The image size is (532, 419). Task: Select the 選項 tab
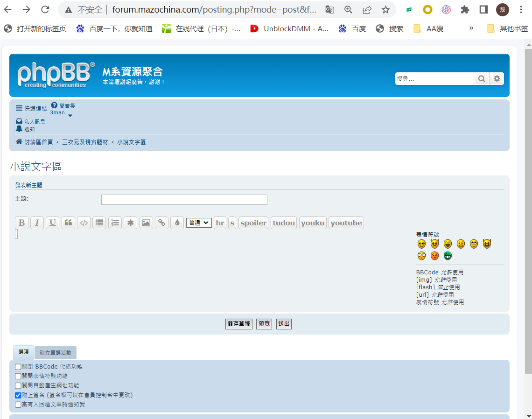click(x=23, y=352)
